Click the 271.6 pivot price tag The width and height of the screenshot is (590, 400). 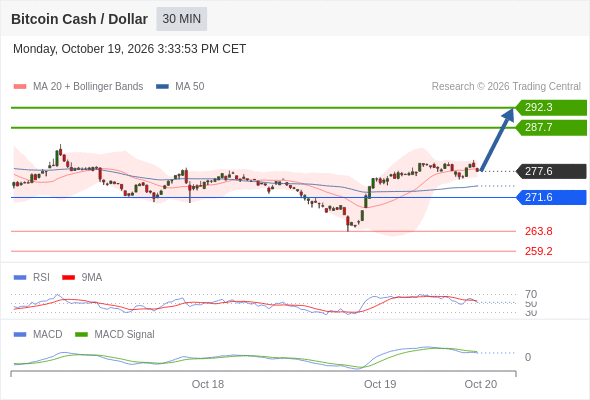pos(551,198)
